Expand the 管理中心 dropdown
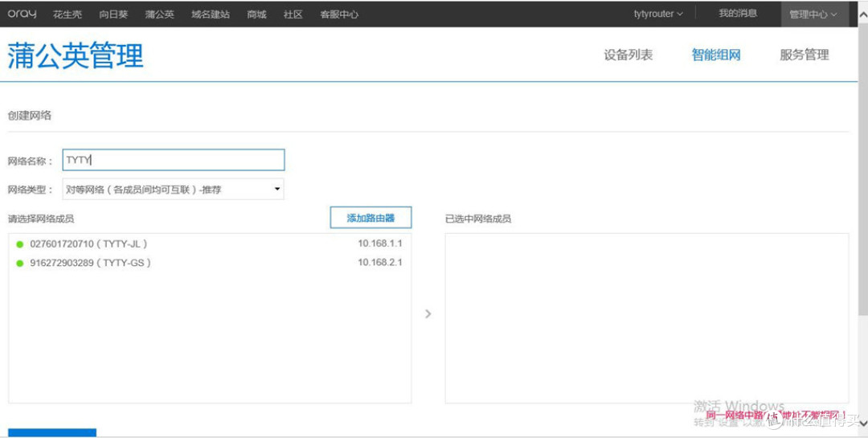 click(813, 14)
